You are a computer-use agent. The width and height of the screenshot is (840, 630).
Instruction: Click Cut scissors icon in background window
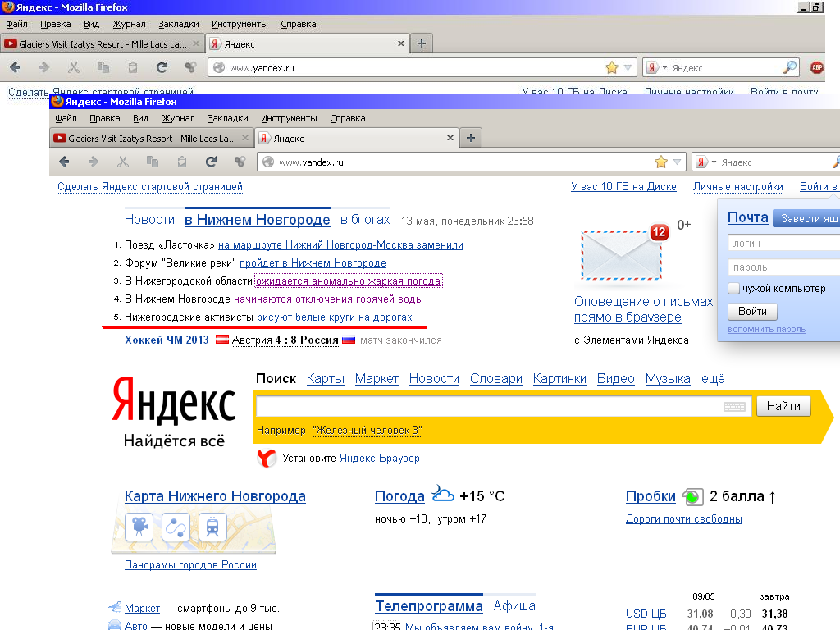tap(74, 67)
